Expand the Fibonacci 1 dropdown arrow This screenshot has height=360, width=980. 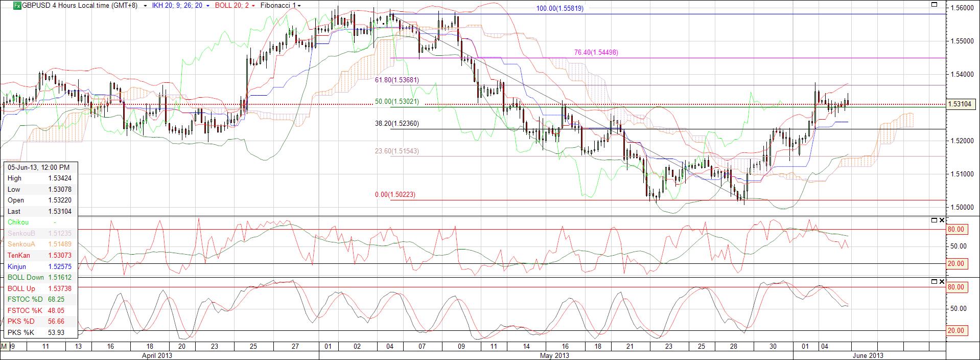[299, 6]
